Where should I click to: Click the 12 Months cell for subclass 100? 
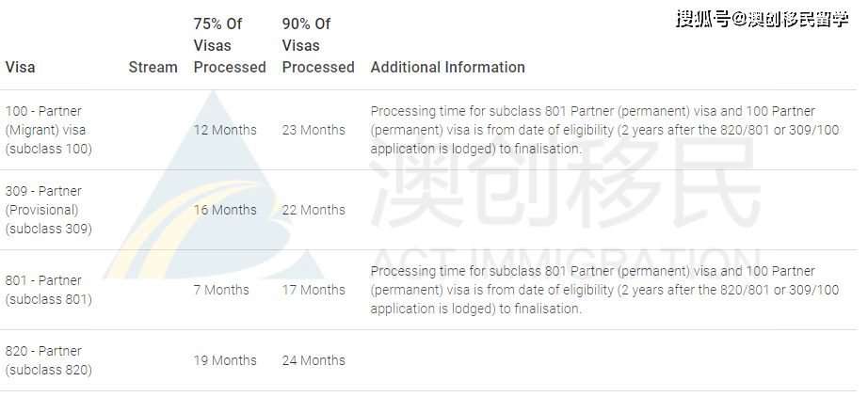[225, 130]
